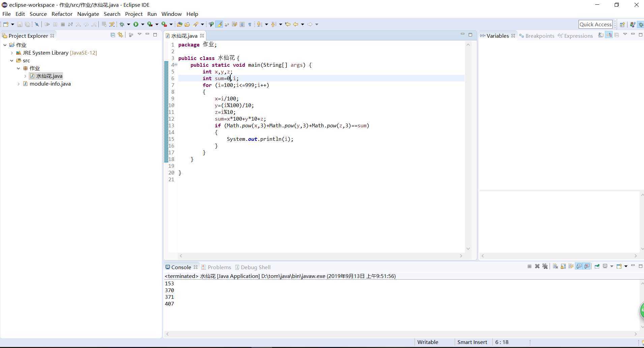
Task: Open the Window menu
Action: click(x=171, y=14)
